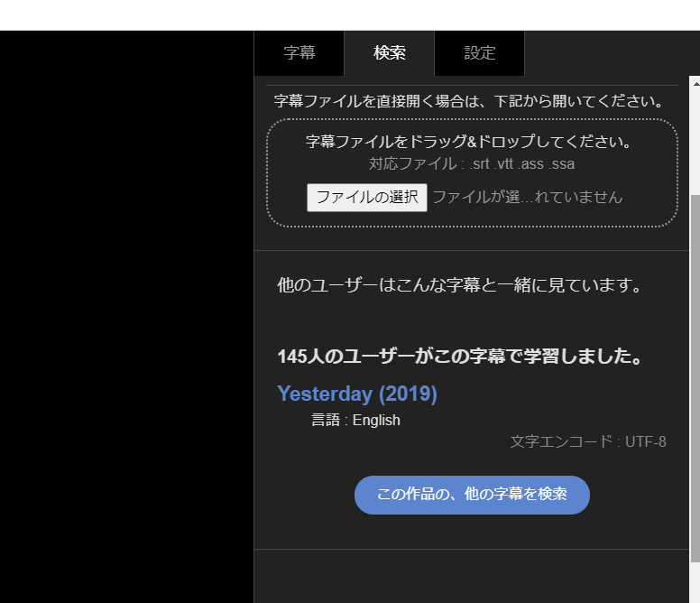700x603 pixels.
Task: Click 145人のユーザー learned count text
Action: click(460, 357)
